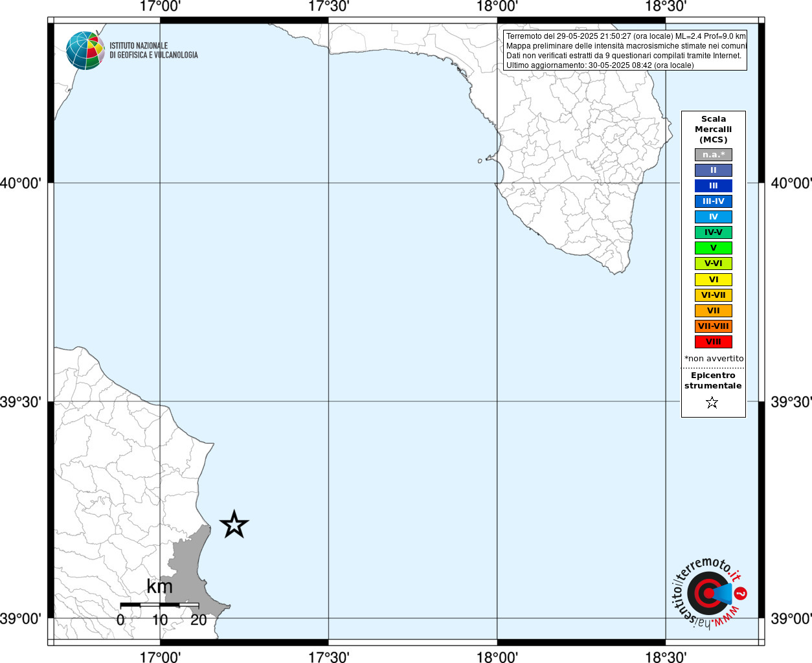
Task: Click the 'Mappa preliminare delle intensità' line
Action: [x=626, y=46]
